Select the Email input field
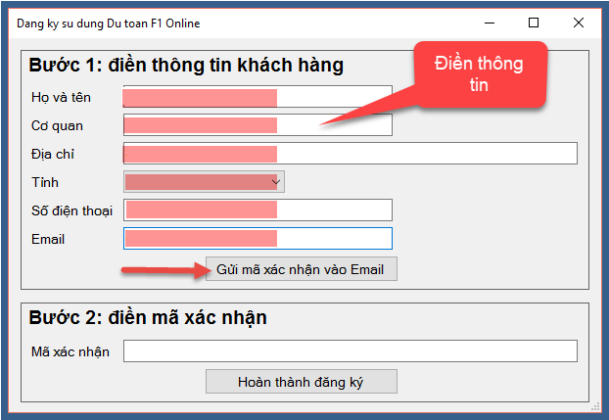609x420 pixels. coord(256,239)
